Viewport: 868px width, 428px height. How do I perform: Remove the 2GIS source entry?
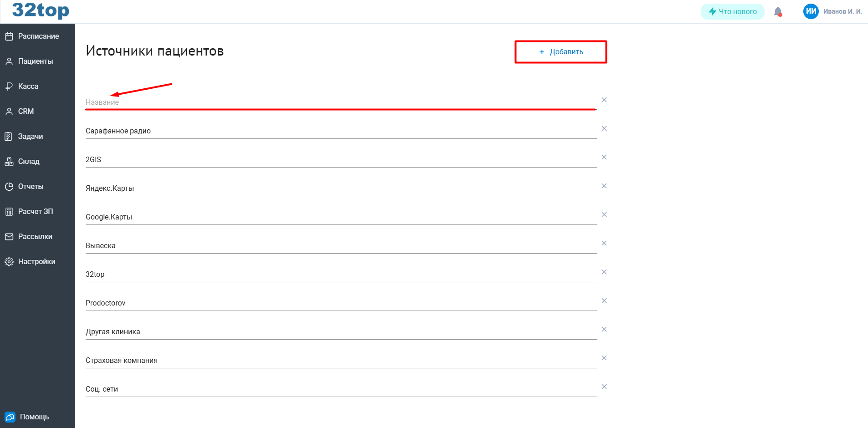click(x=604, y=157)
